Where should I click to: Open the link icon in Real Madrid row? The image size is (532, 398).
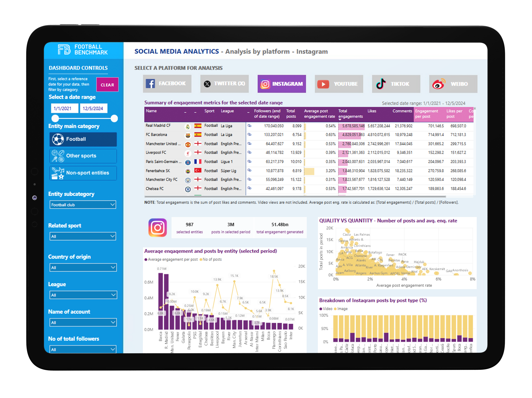click(249, 126)
